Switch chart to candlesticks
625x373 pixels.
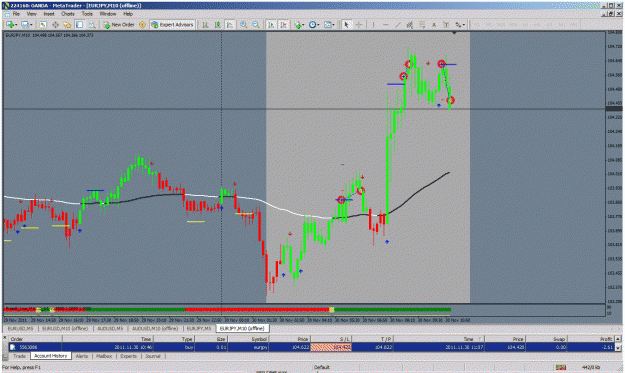218,25
